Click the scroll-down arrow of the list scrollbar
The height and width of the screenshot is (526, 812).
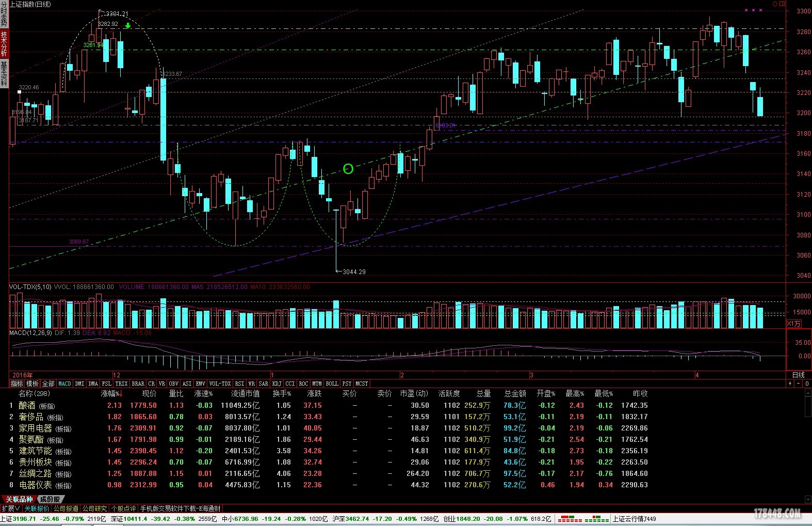click(x=808, y=499)
